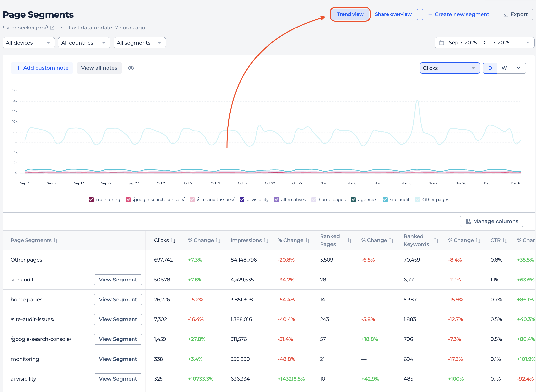Open Manage columns settings
536x392 pixels.
(x=492, y=221)
